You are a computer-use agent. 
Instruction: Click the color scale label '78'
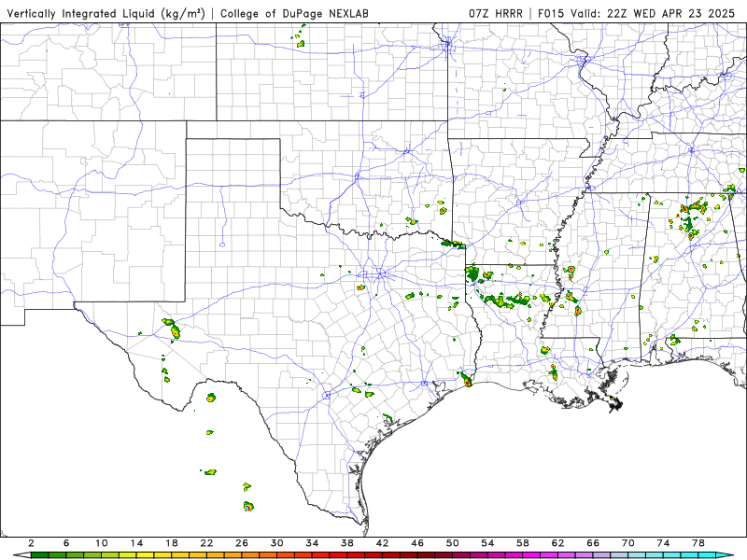[698, 543]
